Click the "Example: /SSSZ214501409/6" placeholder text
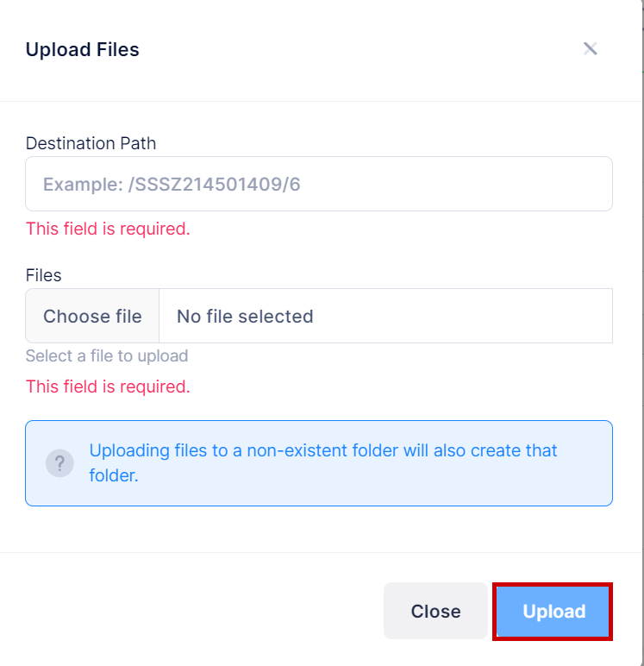Viewport: 644px width, 666px height. pos(172,184)
